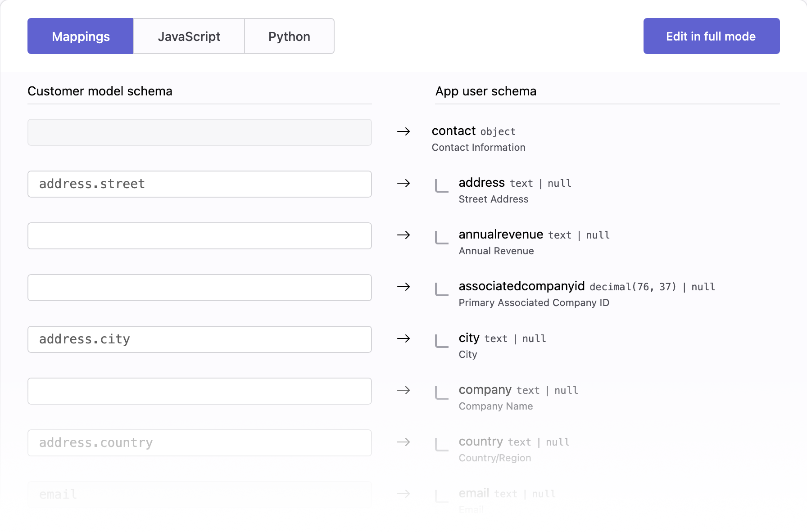The width and height of the screenshot is (807, 532).
Task: Click the mapping arrow for associatedcompanyid
Action: [x=403, y=287]
